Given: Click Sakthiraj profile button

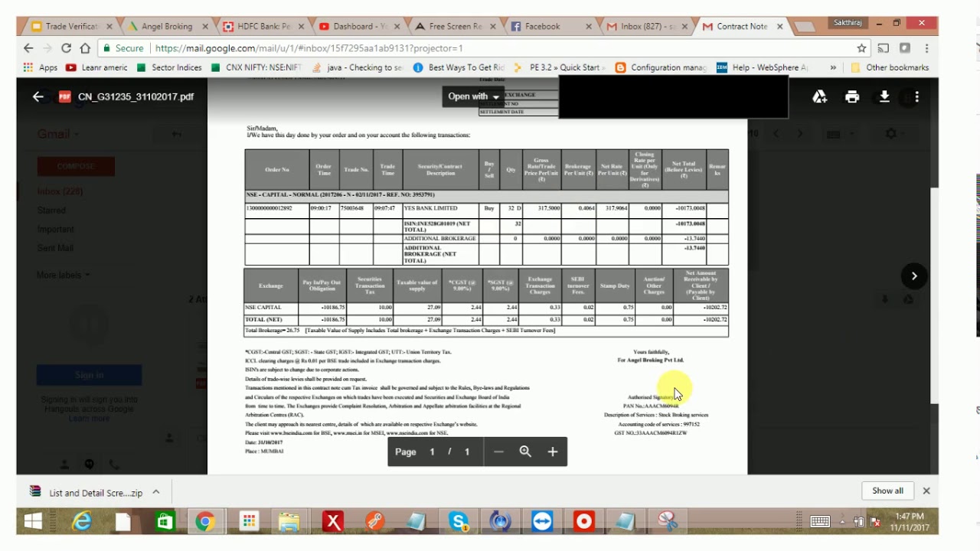Looking at the screenshot, I should (x=848, y=23).
